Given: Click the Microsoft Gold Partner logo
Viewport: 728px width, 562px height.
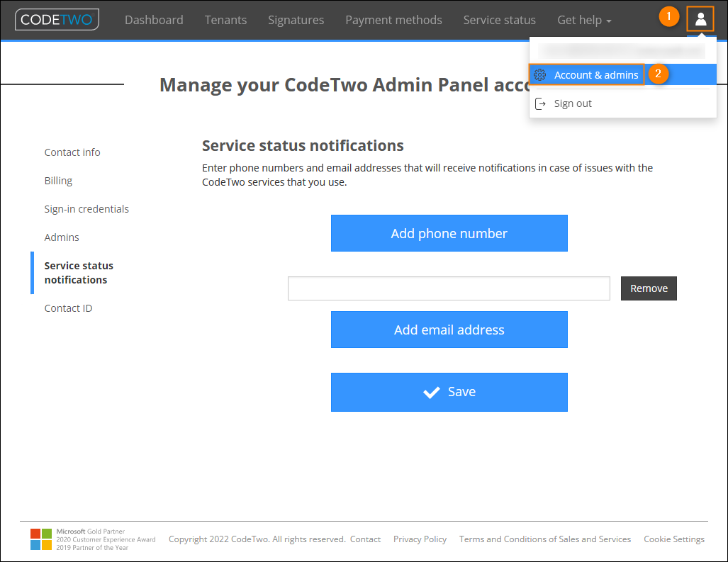Looking at the screenshot, I should pyautogui.click(x=41, y=539).
